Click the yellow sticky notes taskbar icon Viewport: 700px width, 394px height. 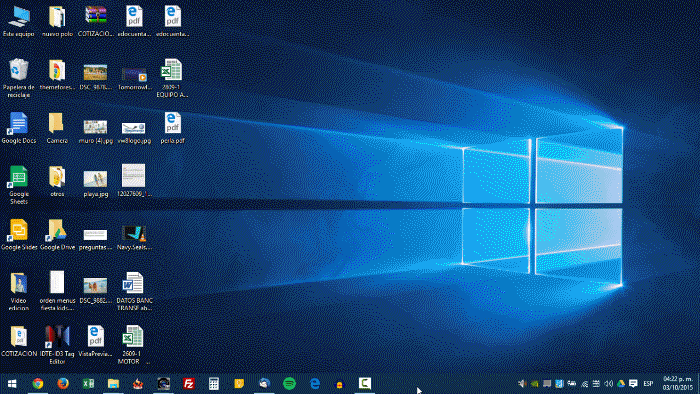[x=239, y=383]
